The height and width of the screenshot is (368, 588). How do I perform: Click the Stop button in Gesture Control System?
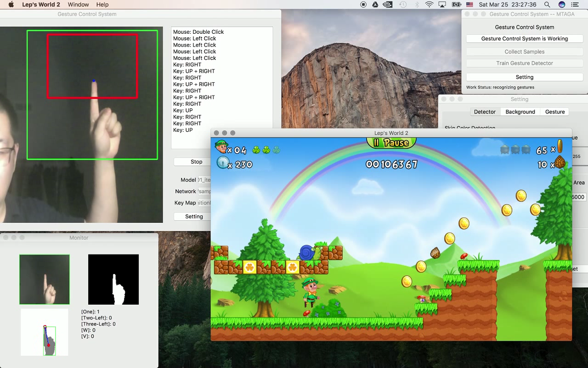(196, 162)
